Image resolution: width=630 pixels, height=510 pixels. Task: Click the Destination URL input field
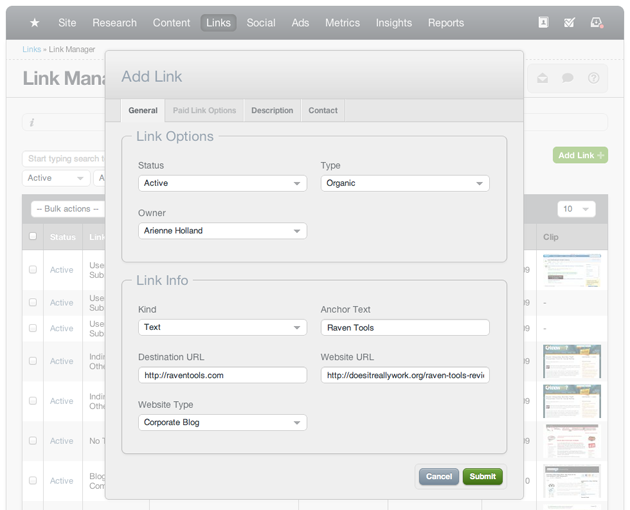tap(223, 375)
